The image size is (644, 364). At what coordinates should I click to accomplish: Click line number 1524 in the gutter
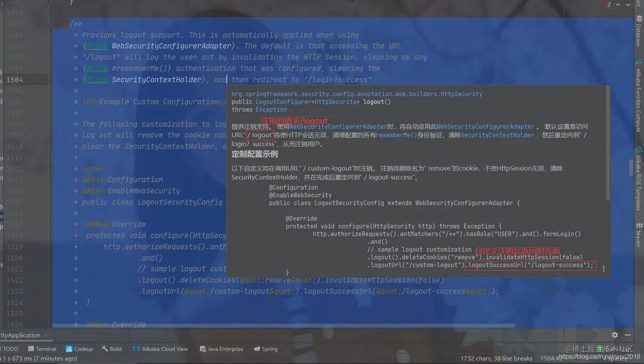(x=15, y=303)
